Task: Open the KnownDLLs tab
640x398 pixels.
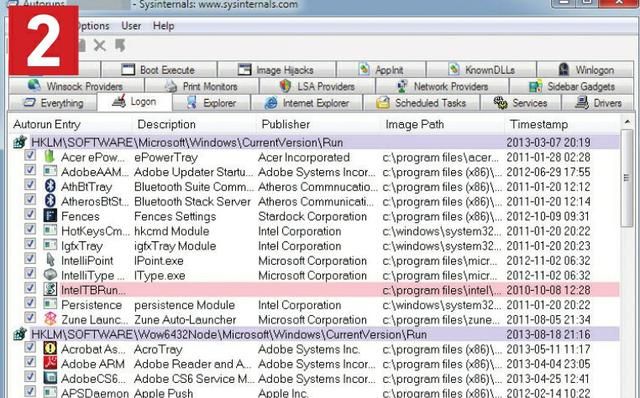Action: [482, 69]
